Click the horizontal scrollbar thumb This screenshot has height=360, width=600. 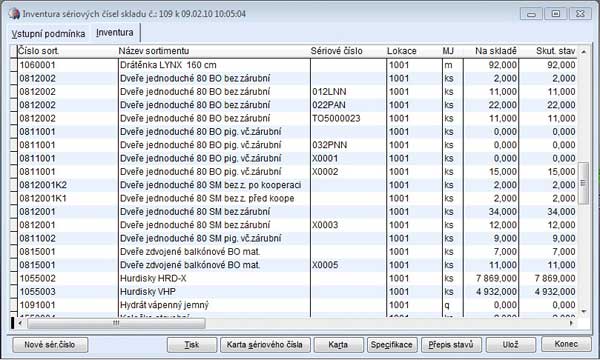pyautogui.click(x=116, y=324)
